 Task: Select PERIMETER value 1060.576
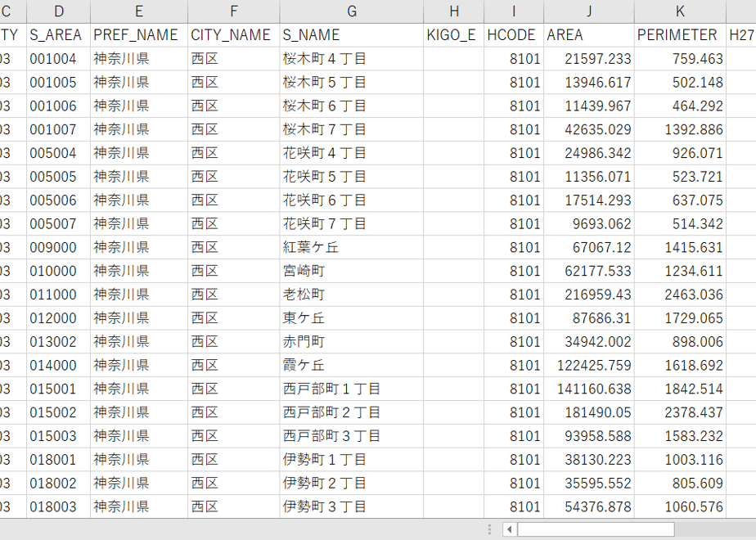[680, 506]
